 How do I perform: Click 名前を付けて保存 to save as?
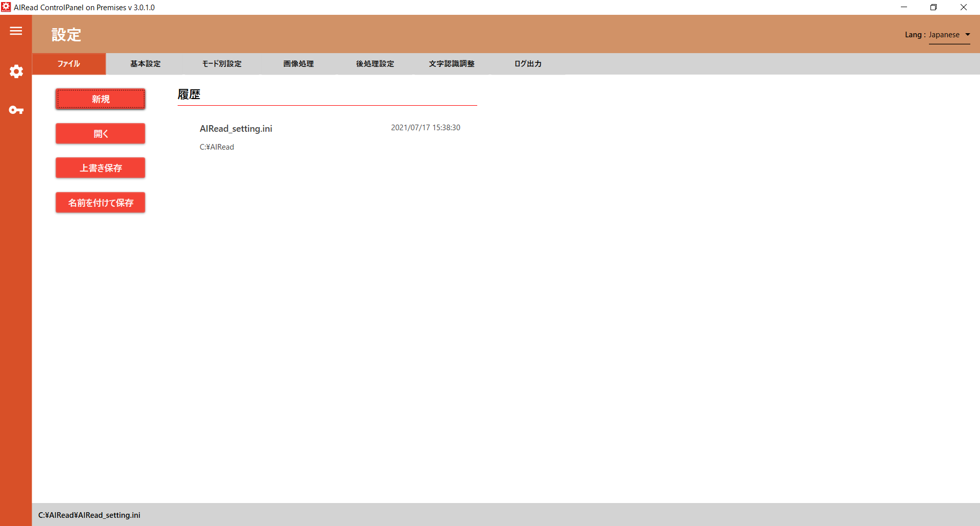(x=100, y=202)
